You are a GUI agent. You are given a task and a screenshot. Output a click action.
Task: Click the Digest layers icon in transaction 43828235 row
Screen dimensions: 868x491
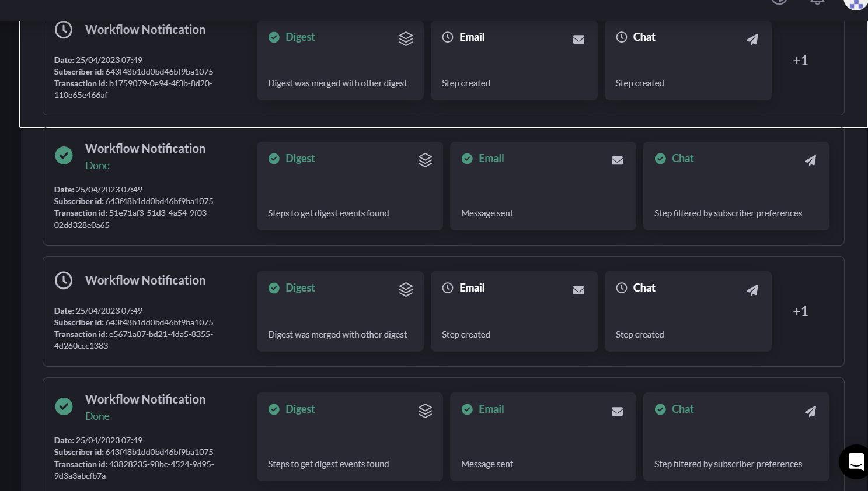pos(425,411)
